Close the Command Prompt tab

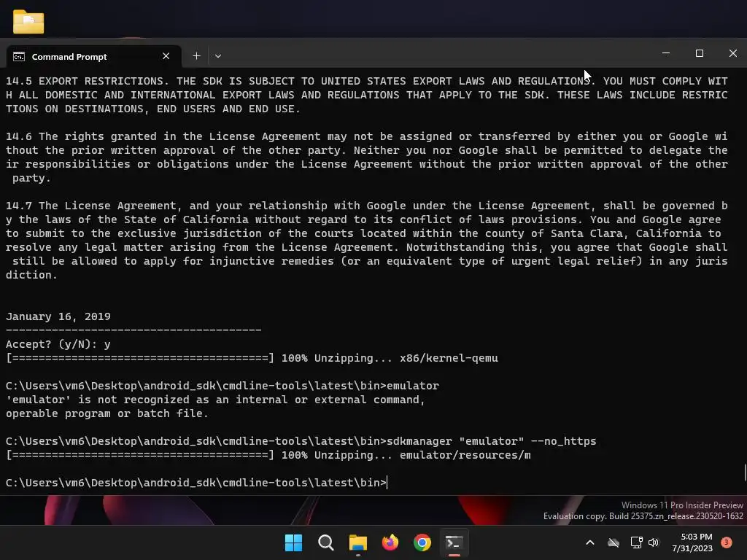(x=166, y=56)
